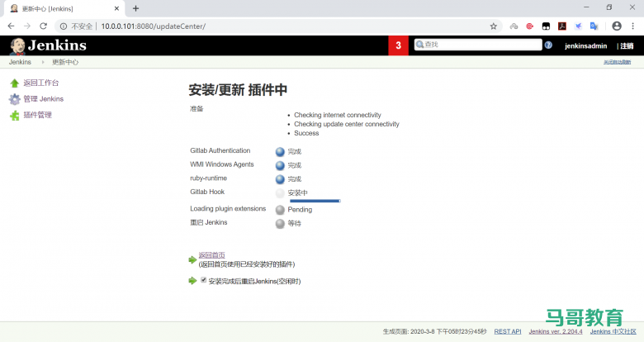The height and width of the screenshot is (342, 644).
Task: Click the Pending status text
Action: point(300,210)
